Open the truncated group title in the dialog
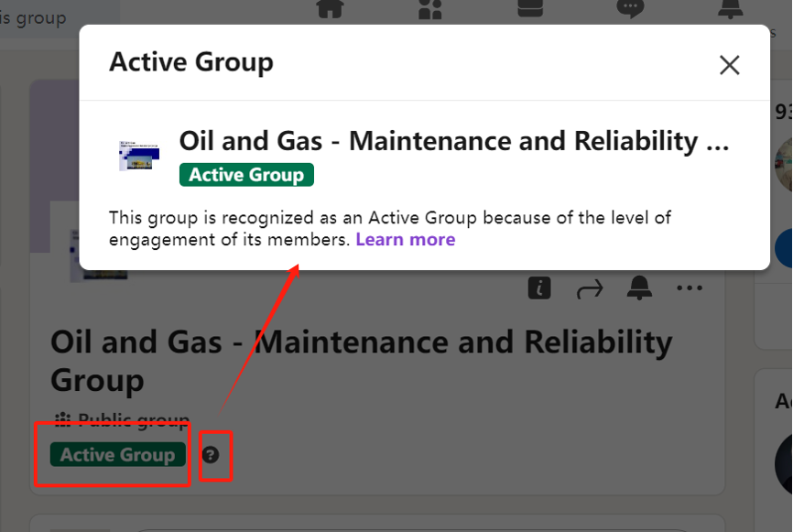Screen dimensions: 793x532 454,141
